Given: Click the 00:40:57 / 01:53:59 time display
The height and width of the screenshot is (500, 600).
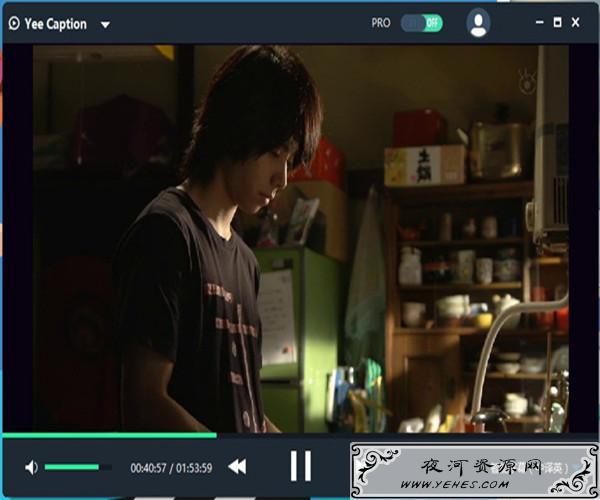Looking at the screenshot, I should (171, 468).
